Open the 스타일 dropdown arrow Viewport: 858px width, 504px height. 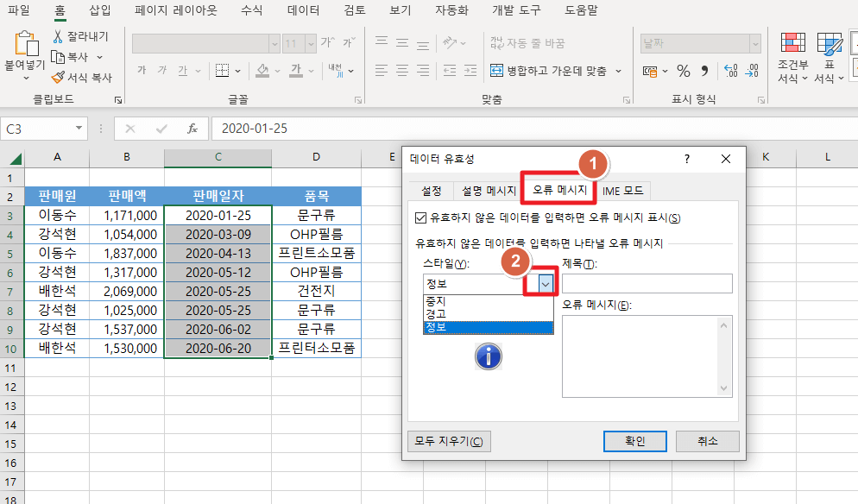[546, 283]
